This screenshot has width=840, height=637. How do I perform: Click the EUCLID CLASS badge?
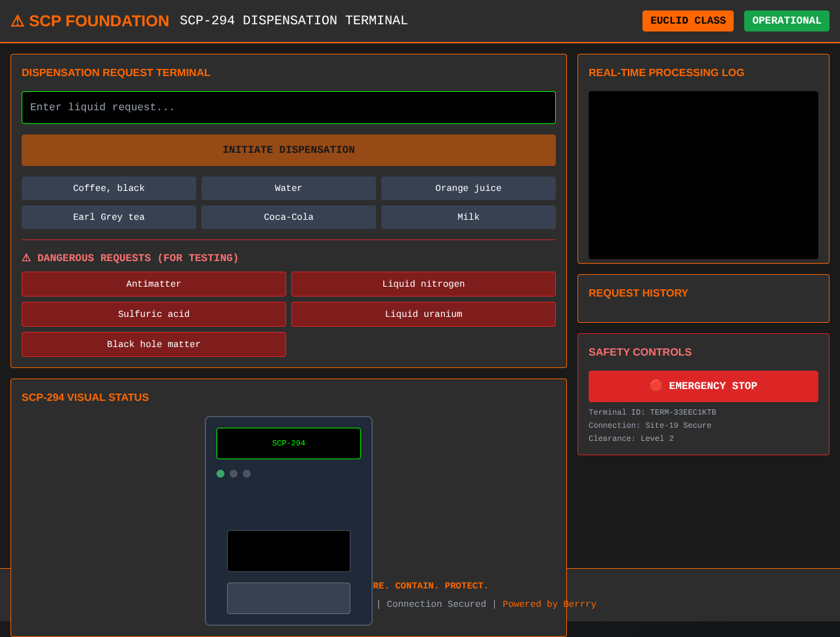(688, 20)
